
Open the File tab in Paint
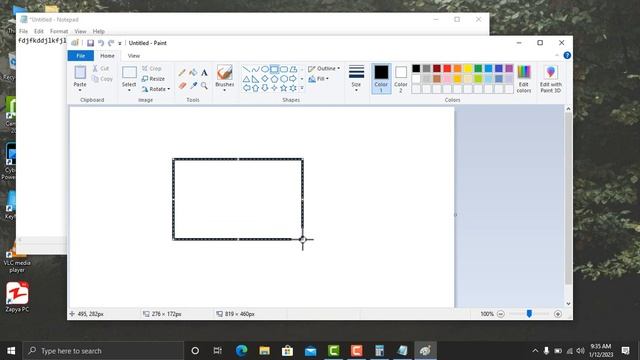point(81,56)
